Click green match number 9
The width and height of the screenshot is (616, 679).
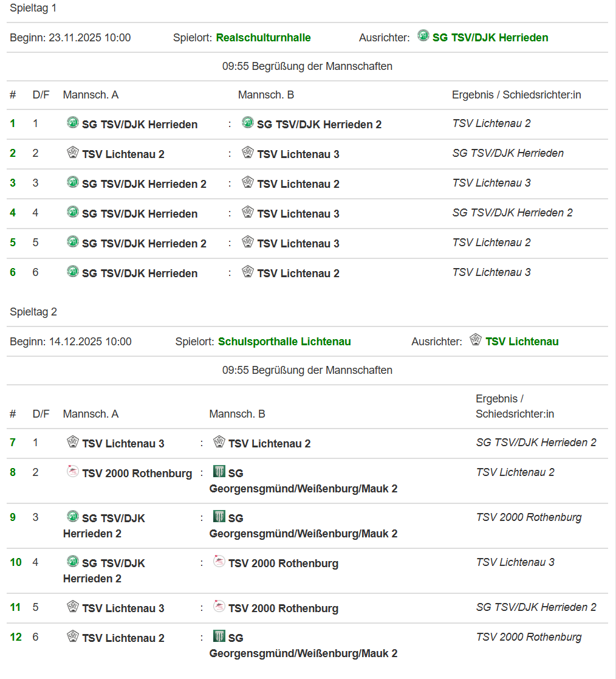[x=13, y=517]
